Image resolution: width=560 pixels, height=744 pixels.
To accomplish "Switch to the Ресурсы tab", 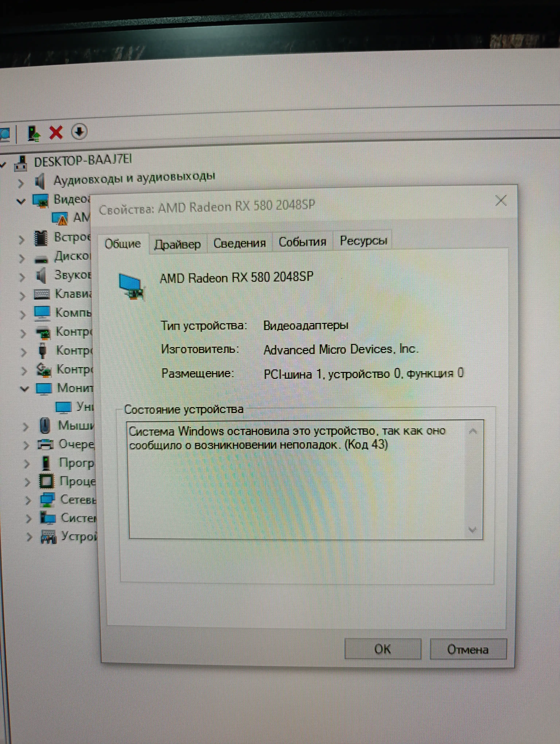I will point(363,241).
